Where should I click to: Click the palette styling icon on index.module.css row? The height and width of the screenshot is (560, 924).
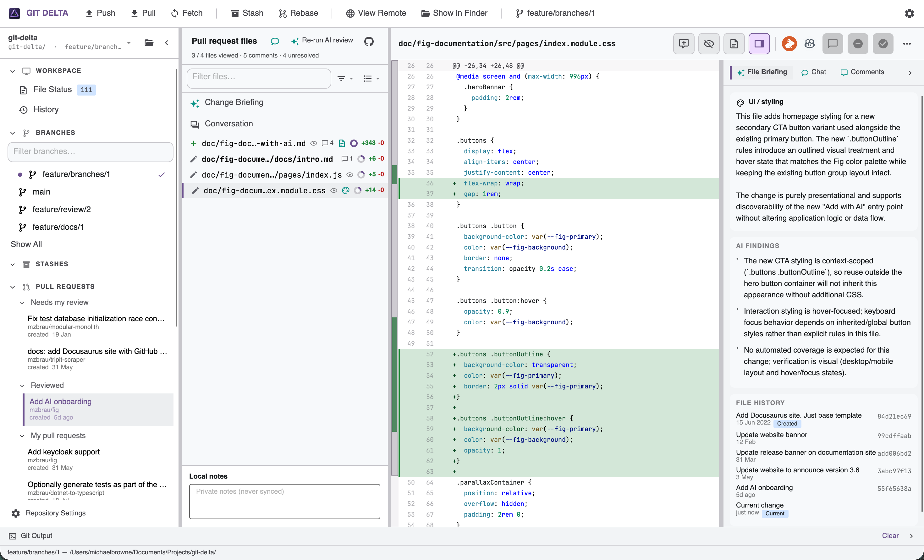(346, 190)
